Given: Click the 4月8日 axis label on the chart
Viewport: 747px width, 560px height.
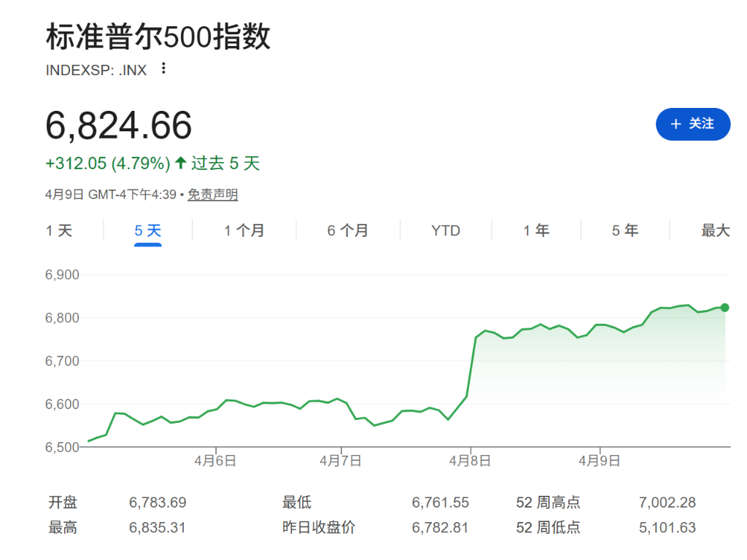Looking at the screenshot, I should tap(469, 460).
